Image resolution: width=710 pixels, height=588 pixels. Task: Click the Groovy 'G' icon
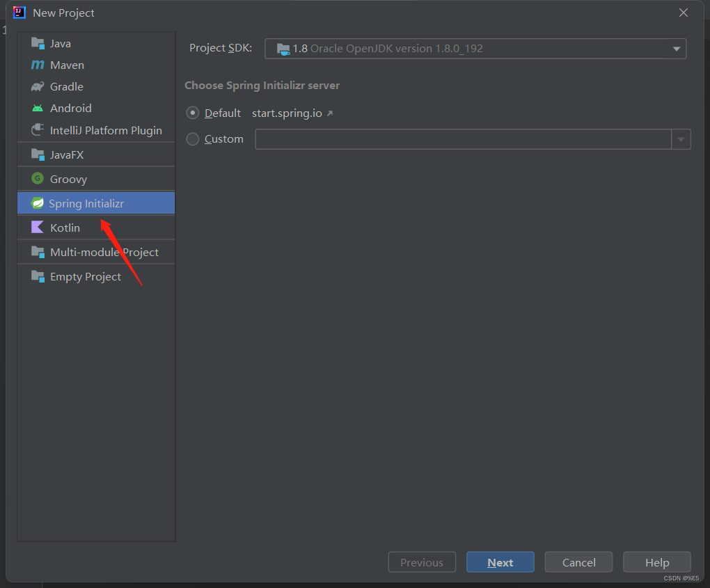point(38,179)
